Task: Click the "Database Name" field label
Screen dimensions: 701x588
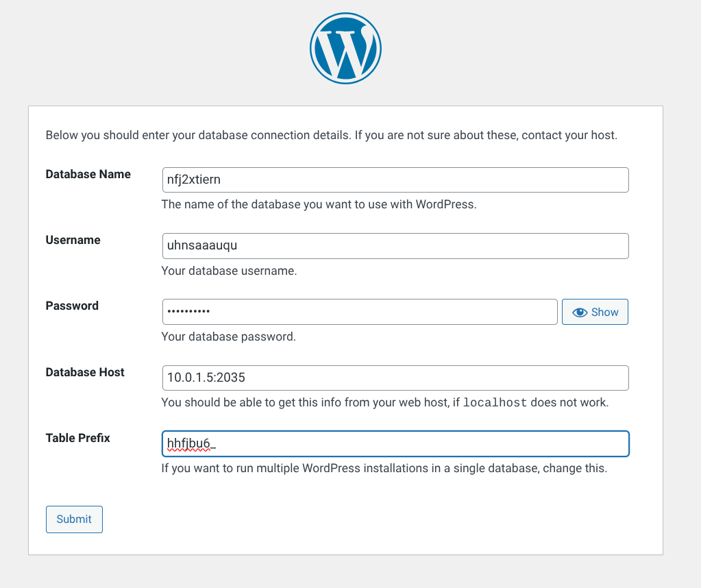Action: (88, 174)
